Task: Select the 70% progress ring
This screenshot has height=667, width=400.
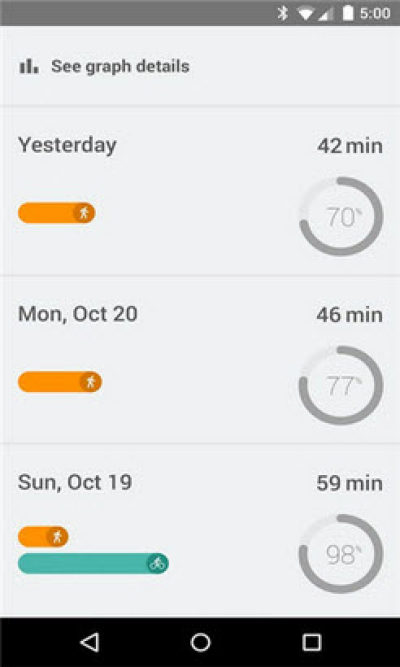Action: [x=341, y=216]
